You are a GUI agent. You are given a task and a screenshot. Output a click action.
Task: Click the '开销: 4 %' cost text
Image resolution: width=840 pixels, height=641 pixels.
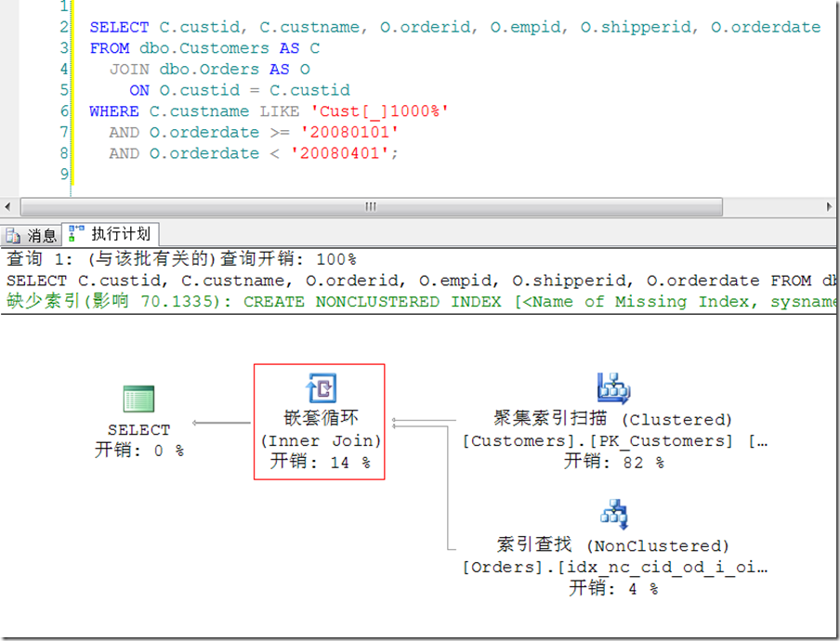pos(613,589)
